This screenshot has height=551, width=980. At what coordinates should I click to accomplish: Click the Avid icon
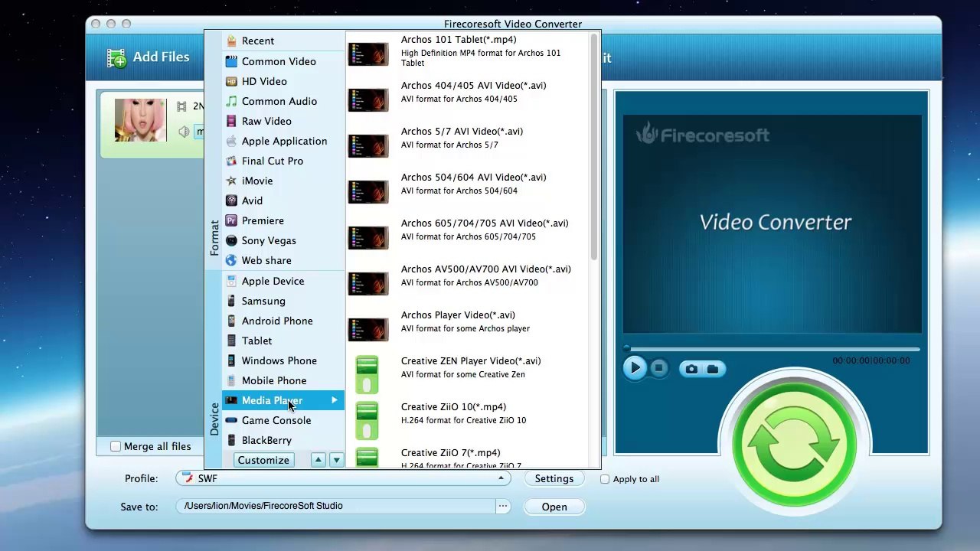click(x=231, y=201)
